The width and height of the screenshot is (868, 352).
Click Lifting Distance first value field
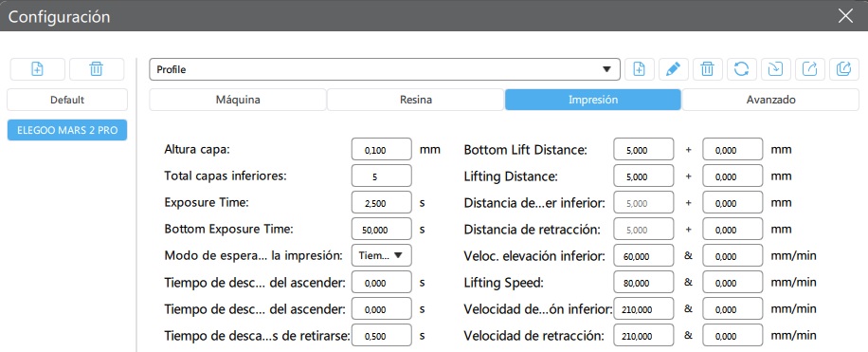coord(643,176)
